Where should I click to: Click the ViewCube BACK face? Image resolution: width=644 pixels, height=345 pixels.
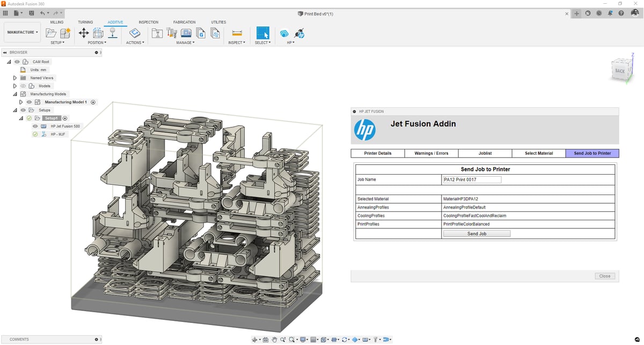[x=620, y=70]
